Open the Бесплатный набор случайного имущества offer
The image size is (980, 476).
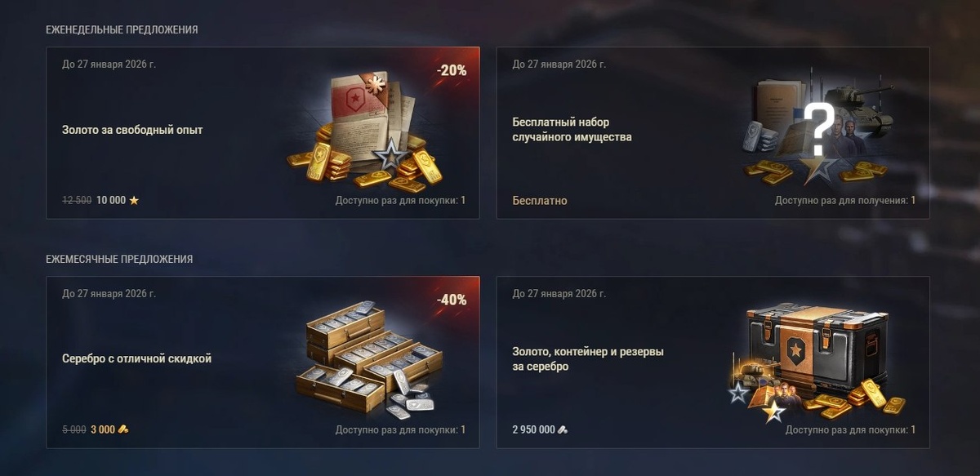click(713, 132)
